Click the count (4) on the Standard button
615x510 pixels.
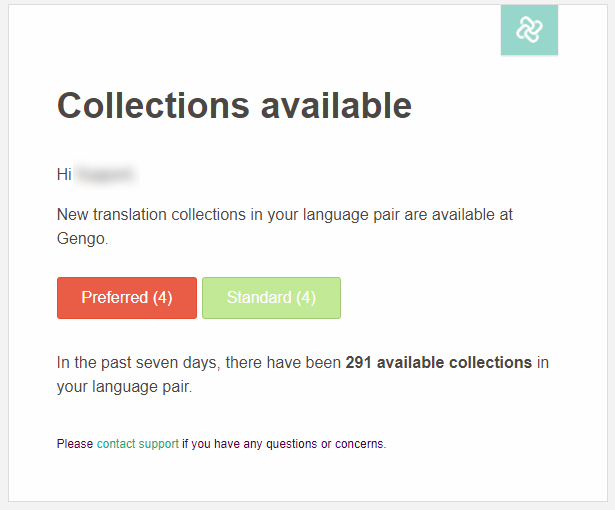click(306, 297)
